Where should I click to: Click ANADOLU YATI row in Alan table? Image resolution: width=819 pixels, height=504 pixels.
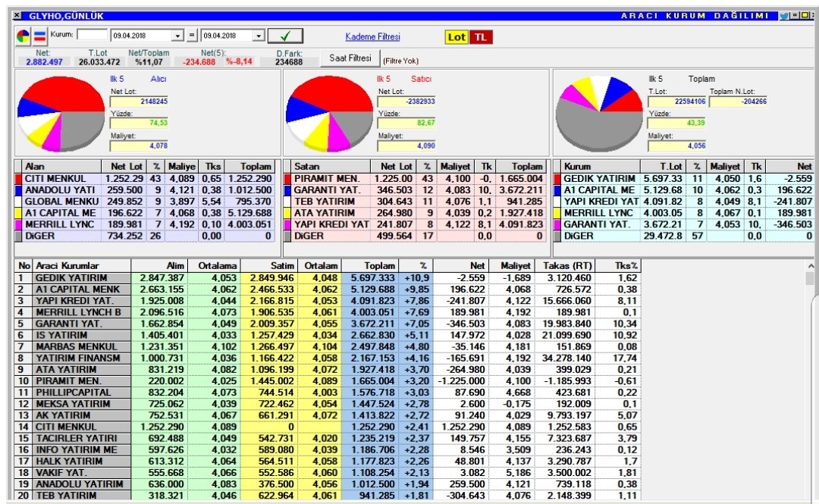click(x=145, y=190)
